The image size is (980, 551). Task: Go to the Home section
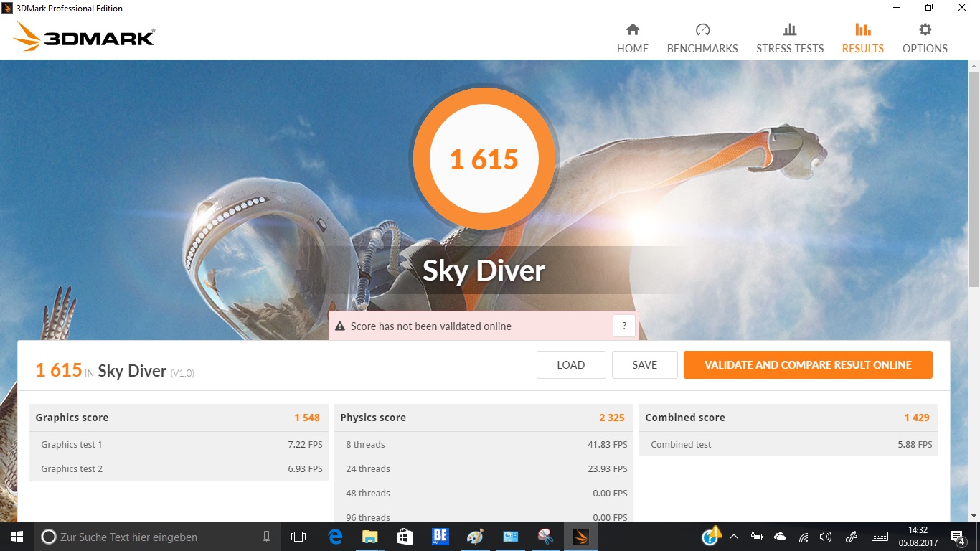(632, 38)
